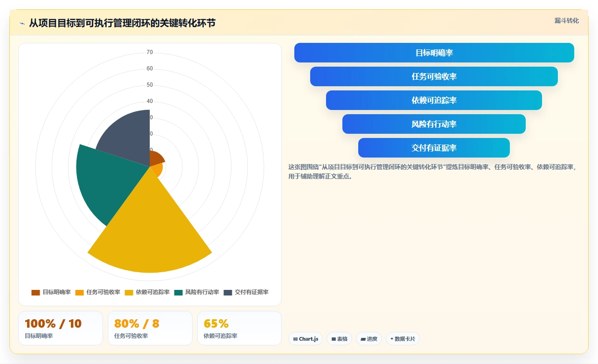Click the 表格 tag chip
This screenshot has width=598, height=364.
coord(339,339)
